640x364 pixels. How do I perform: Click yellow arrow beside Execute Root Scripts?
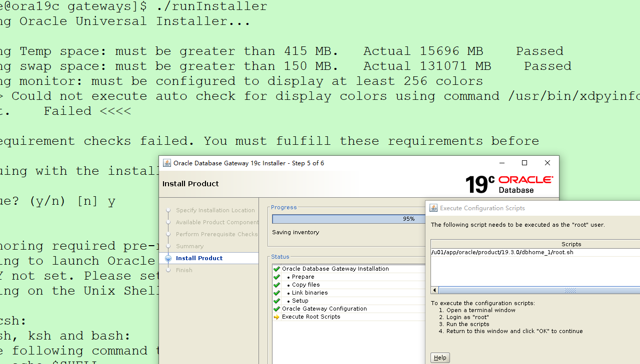point(276,317)
